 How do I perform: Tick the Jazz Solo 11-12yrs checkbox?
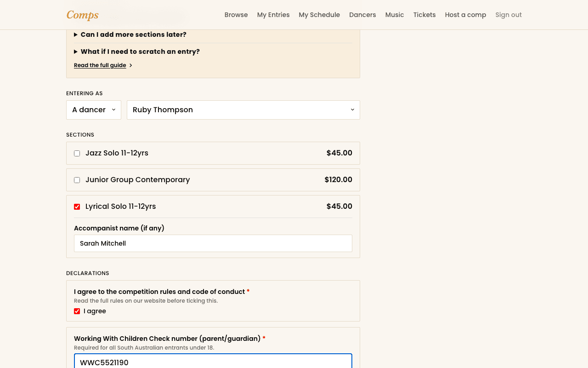[77, 153]
